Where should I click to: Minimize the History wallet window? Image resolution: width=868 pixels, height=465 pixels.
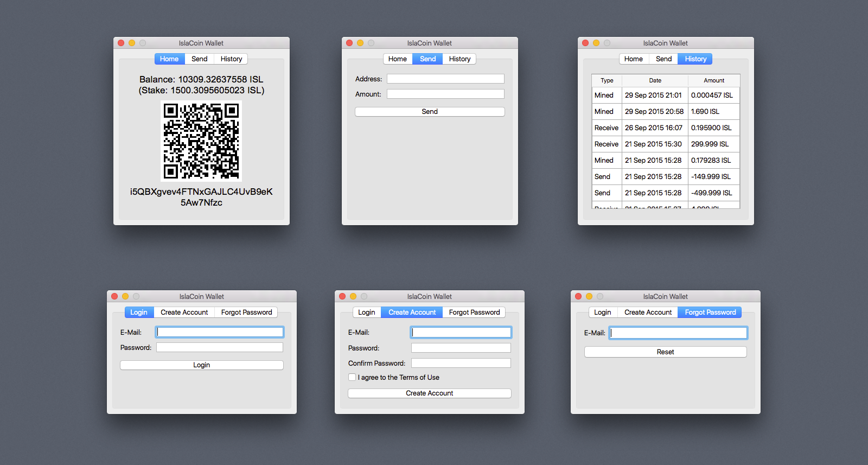coord(596,43)
